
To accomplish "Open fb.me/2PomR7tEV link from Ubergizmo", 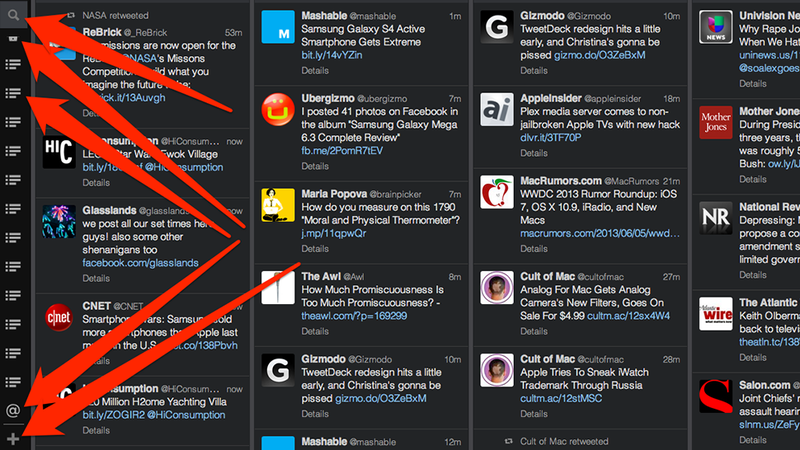I will coord(342,151).
